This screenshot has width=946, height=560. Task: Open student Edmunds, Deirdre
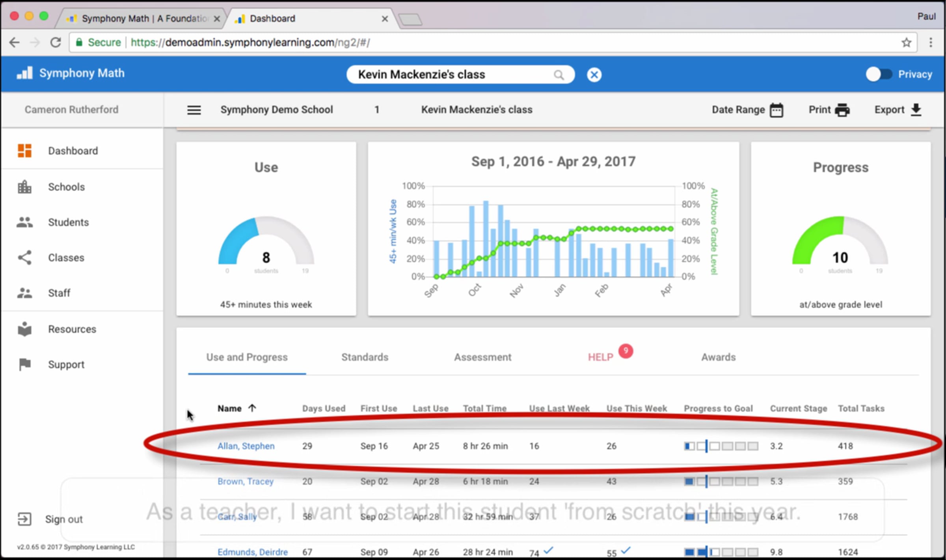click(x=252, y=552)
